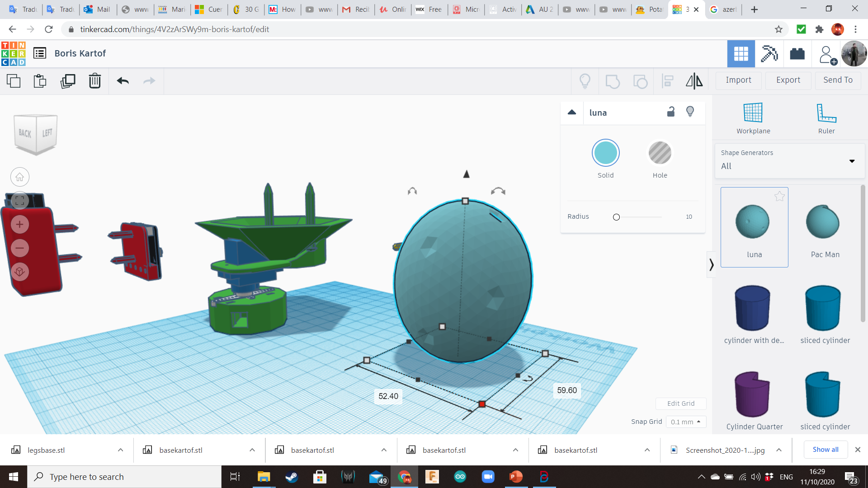The height and width of the screenshot is (488, 868).
Task: Click the Mirror tool icon
Action: [694, 81]
